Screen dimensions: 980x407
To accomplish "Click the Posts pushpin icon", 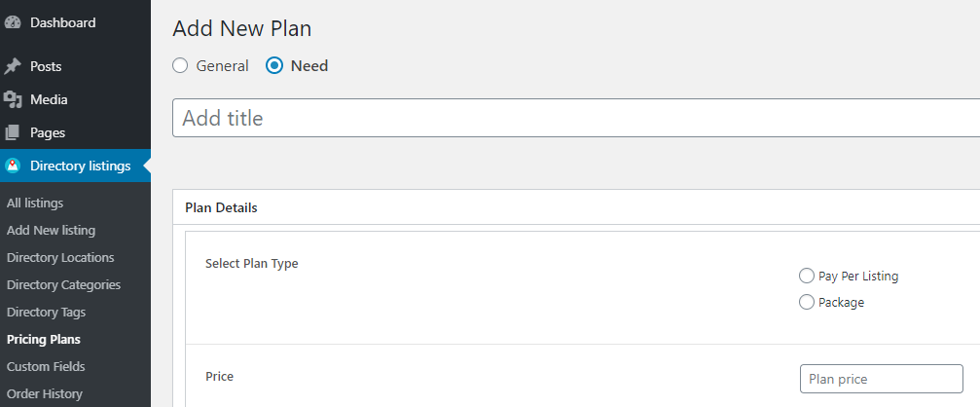I will 13,66.
